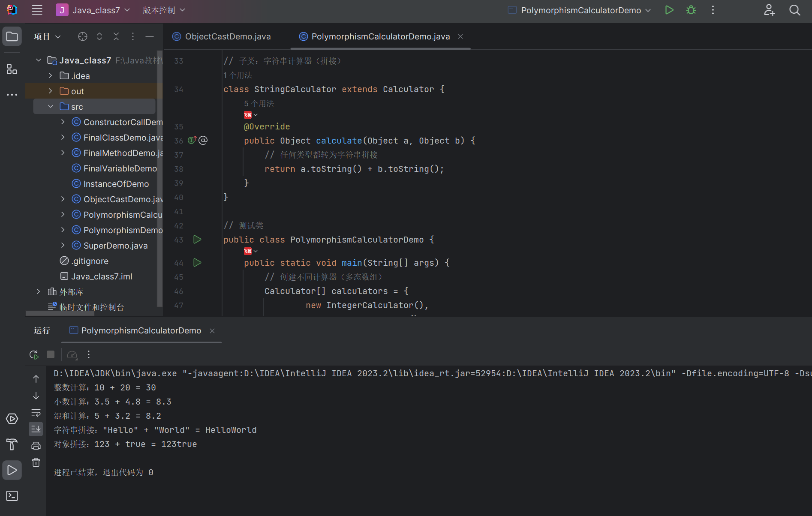Screen dimensions: 812x516
Task: Click the '1 个用法' usages hint
Action: point(238,75)
